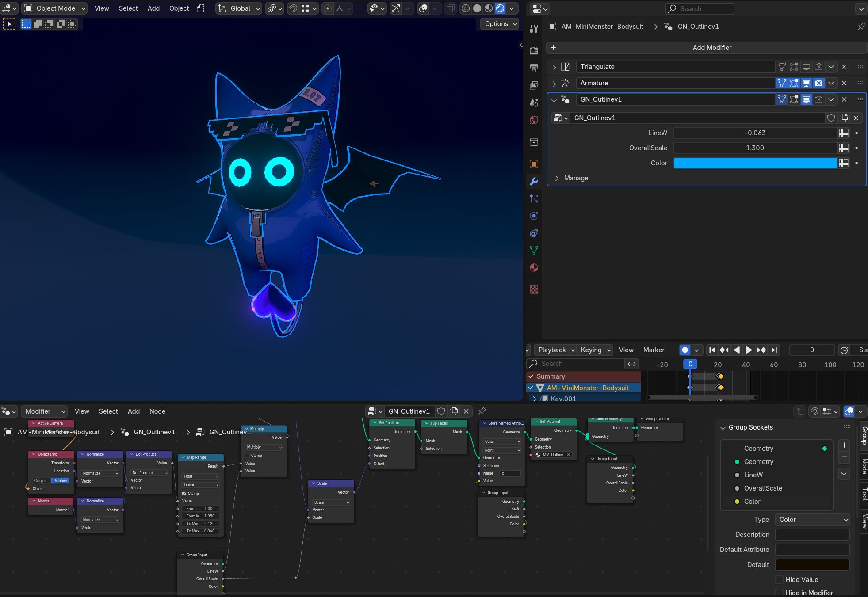The width and height of the screenshot is (868, 597).
Task: Click the blue Color swatch in modifier
Action: tap(754, 163)
